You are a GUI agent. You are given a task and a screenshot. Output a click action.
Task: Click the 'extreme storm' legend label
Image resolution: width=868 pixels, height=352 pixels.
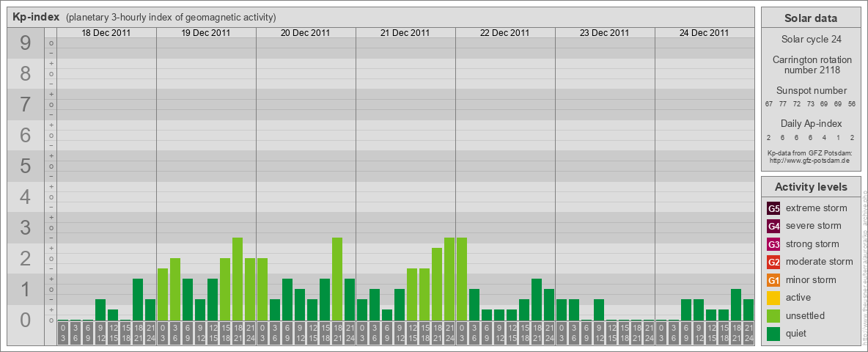(817, 208)
